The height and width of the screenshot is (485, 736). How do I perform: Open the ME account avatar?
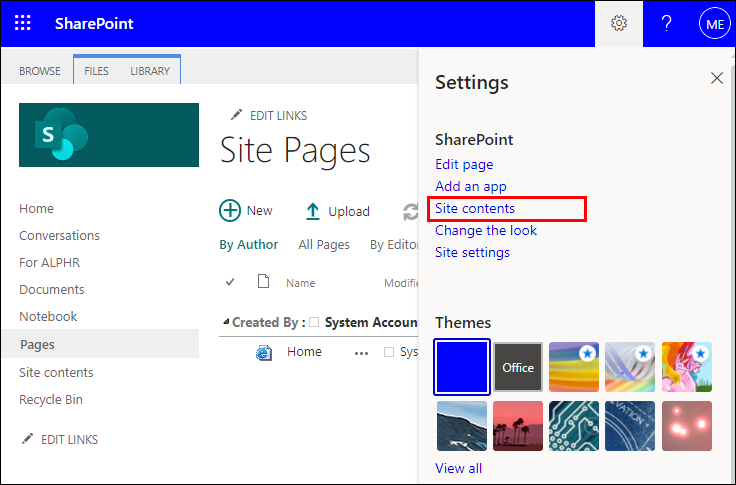[x=714, y=23]
